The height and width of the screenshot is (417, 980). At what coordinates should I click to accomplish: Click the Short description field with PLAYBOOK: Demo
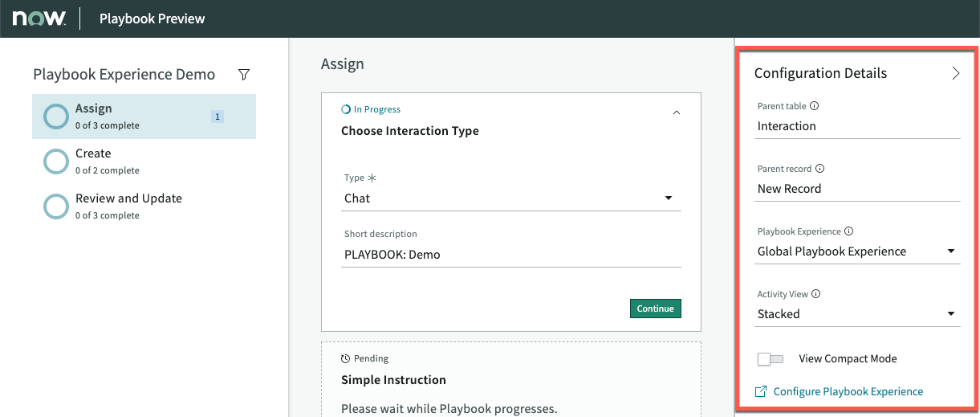pos(511,255)
